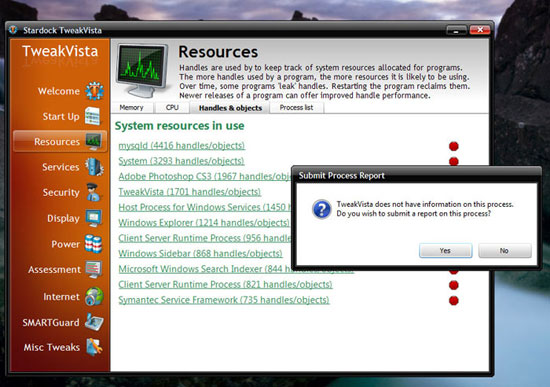Open the Symantec Service Framework (735) link
This screenshot has height=387, width=550.
224,300
